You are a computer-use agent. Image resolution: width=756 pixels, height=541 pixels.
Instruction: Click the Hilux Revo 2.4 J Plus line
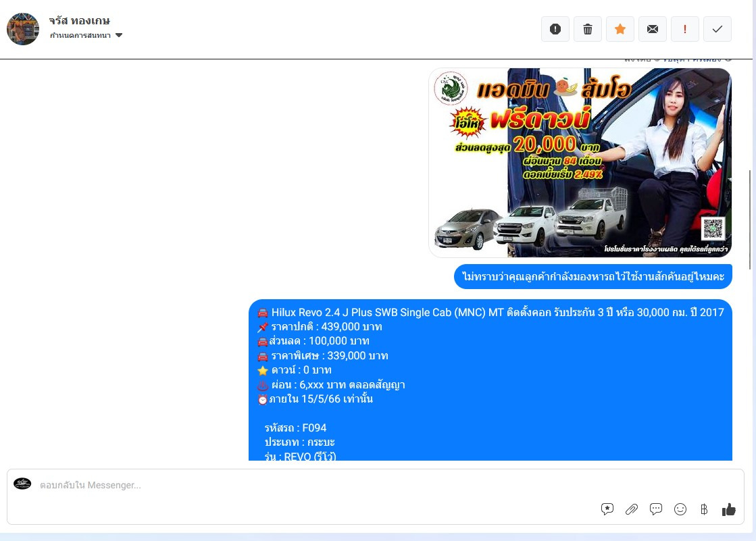point(490,313)
